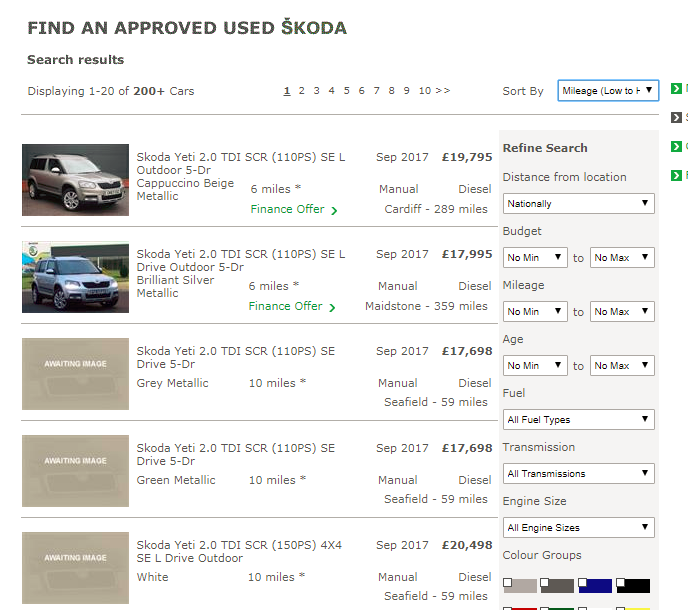688x610 pixels.
Task: Open All Engine Sizes dropdown
Action: click(x=578, y=527)
